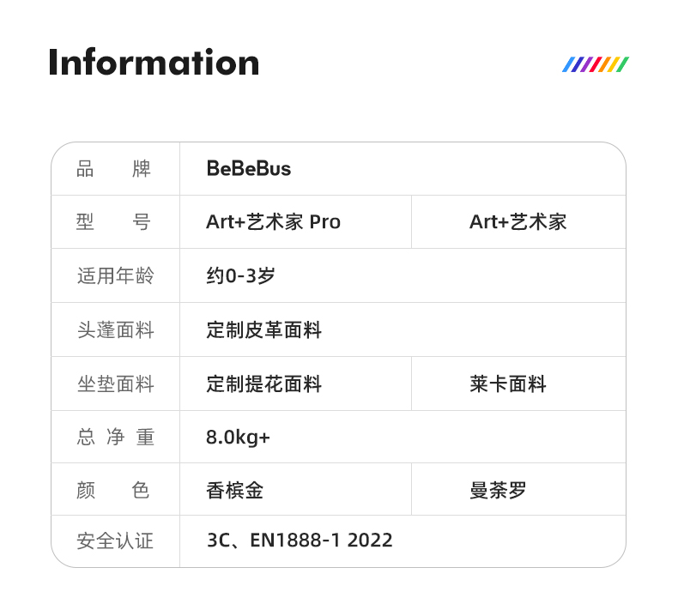Screen dimensions: 678x616
Task: Select the 约0-3岁 age value
Action: (241, 276)
